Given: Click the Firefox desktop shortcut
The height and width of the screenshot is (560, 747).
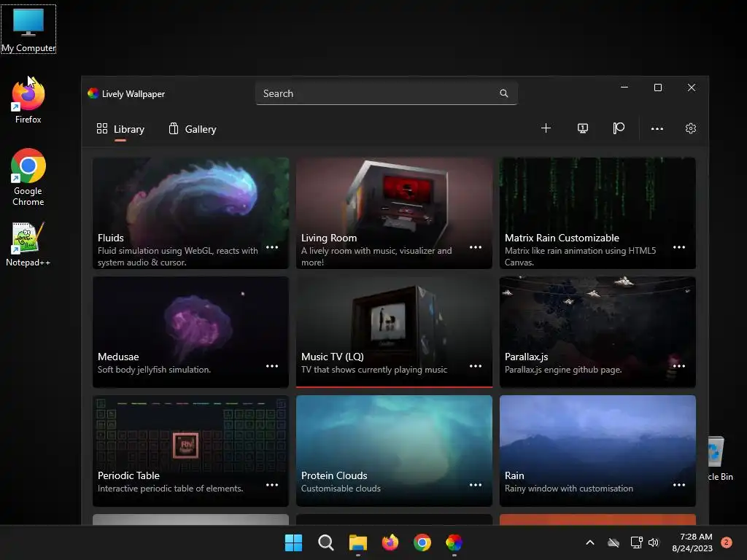Looking at the screenshot, I should click(28, 101).
